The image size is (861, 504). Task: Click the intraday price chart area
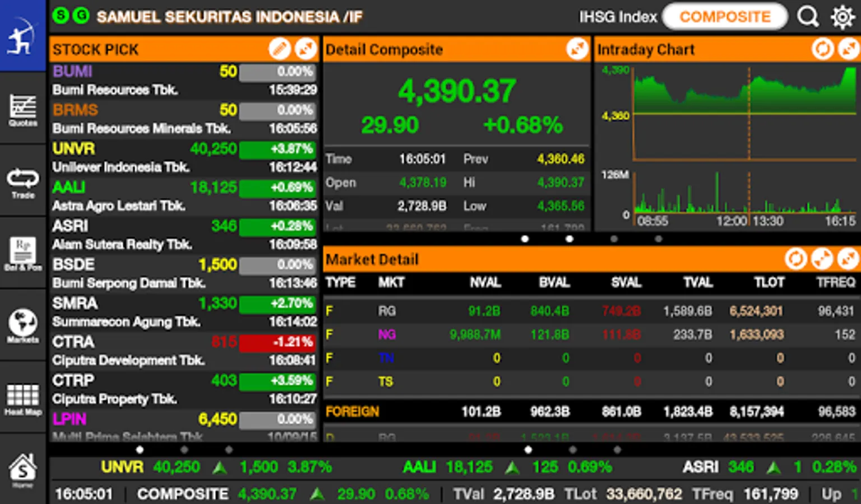745,113
